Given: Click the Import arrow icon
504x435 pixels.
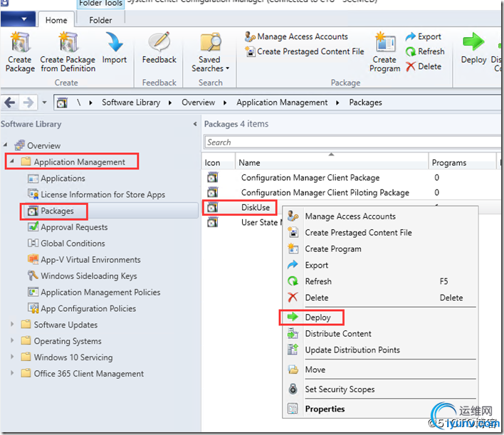Looking at the screenshot, I should click(114, 43).
